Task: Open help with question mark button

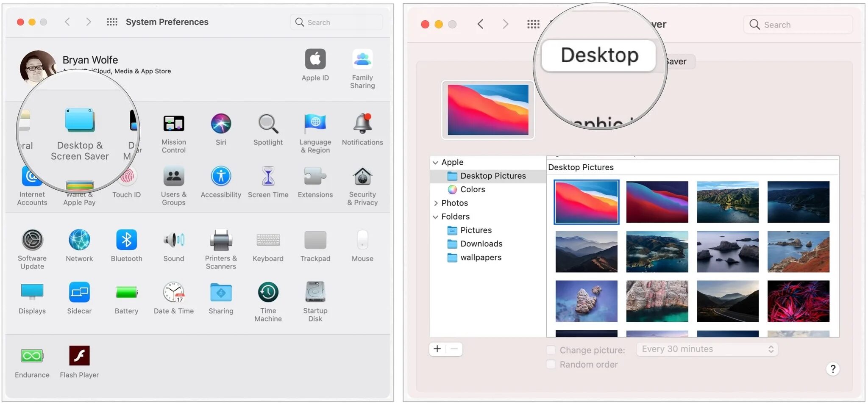Action: (x=833, y=369)
